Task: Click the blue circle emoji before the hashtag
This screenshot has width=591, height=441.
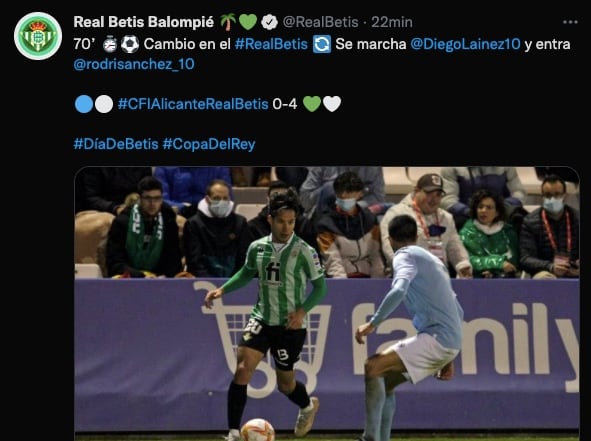Action: (x=84, y=104)
